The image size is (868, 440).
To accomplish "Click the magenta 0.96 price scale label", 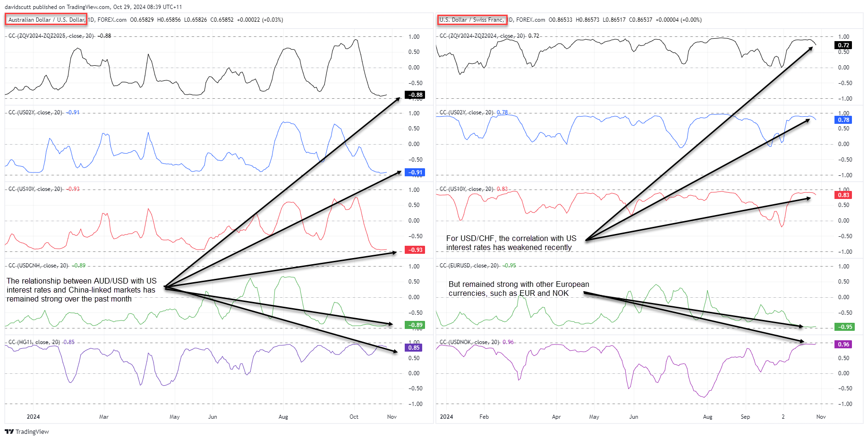I will click(x=843, y=345).
